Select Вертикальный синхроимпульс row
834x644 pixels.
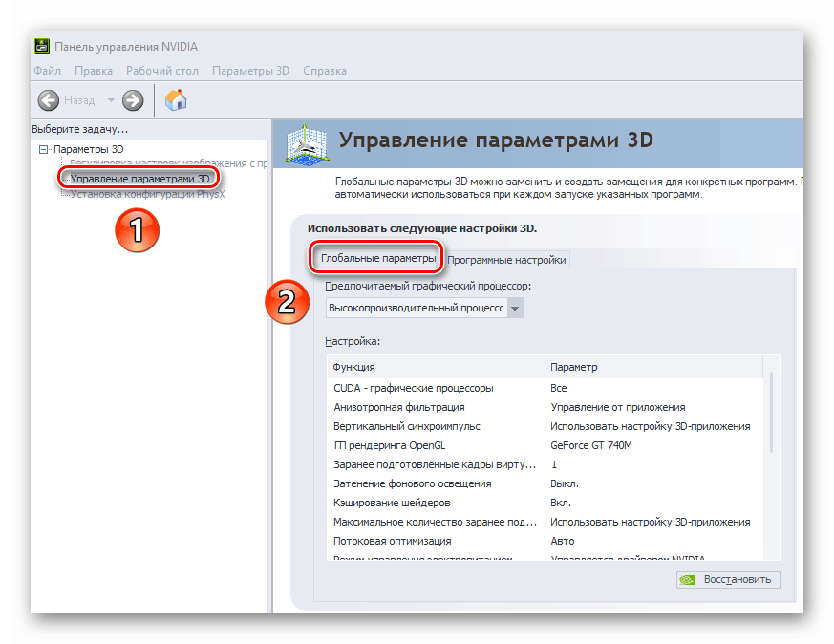pos(545,426)
